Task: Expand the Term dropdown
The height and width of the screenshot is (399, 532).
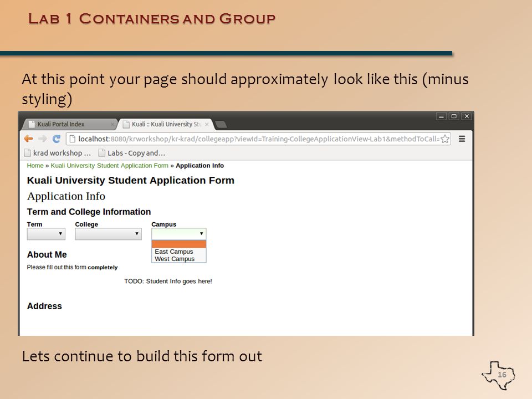Action: point(46,234)
